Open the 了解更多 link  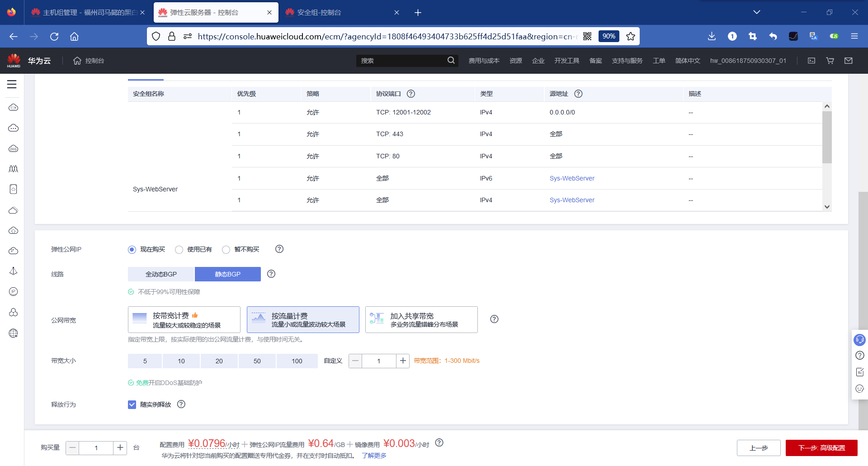374,456
